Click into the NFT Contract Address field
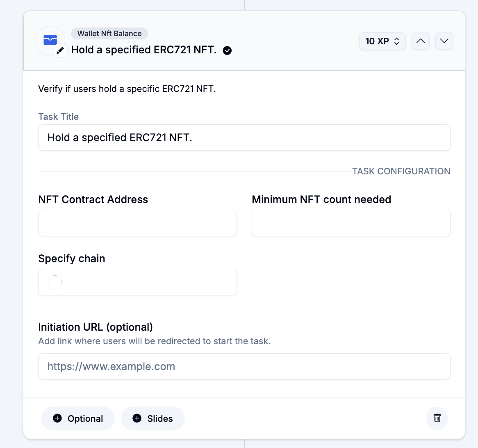 point(137,223)
